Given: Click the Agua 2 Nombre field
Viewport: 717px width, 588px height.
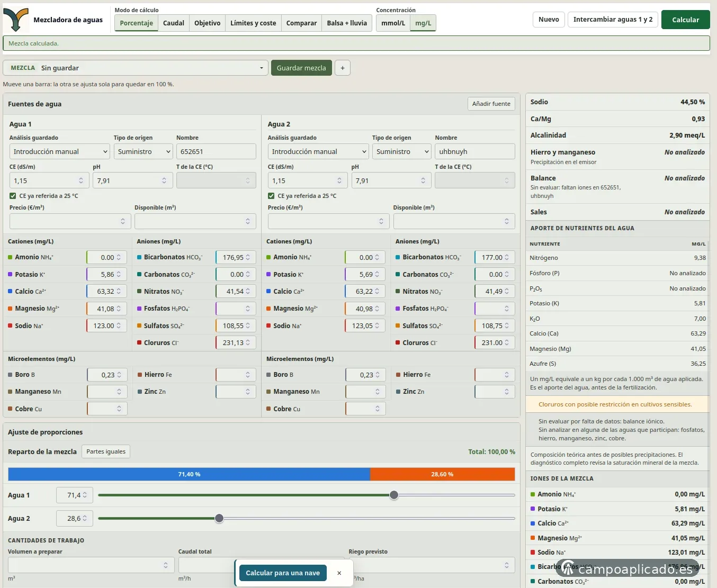Looking at the screenshot, I should [475, 151].
